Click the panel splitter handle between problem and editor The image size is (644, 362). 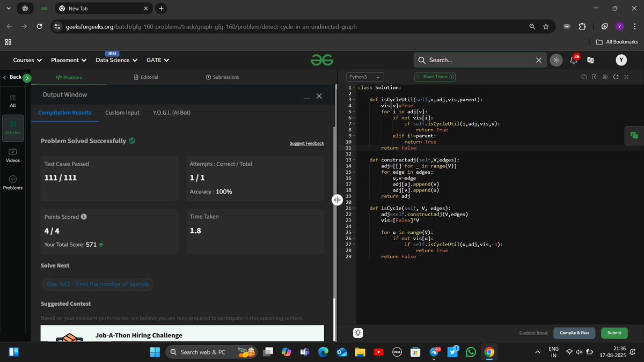[337, 200]
